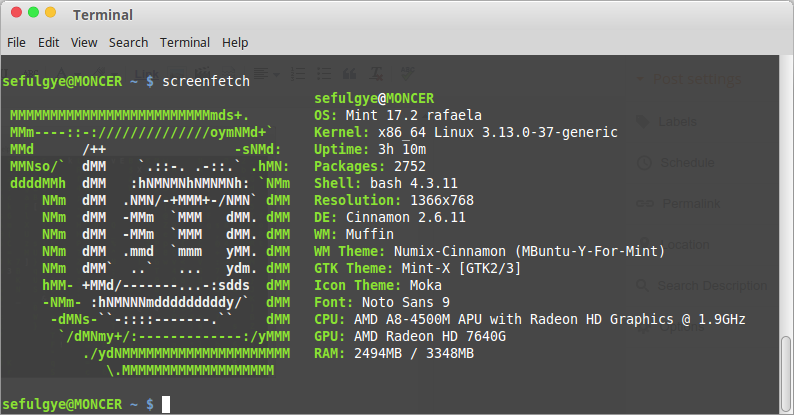Screen dimensions: 794x415
Task: Click the 'Icon Theme: Moka' line
Action: pyautogui.click(x=378, y=285)
